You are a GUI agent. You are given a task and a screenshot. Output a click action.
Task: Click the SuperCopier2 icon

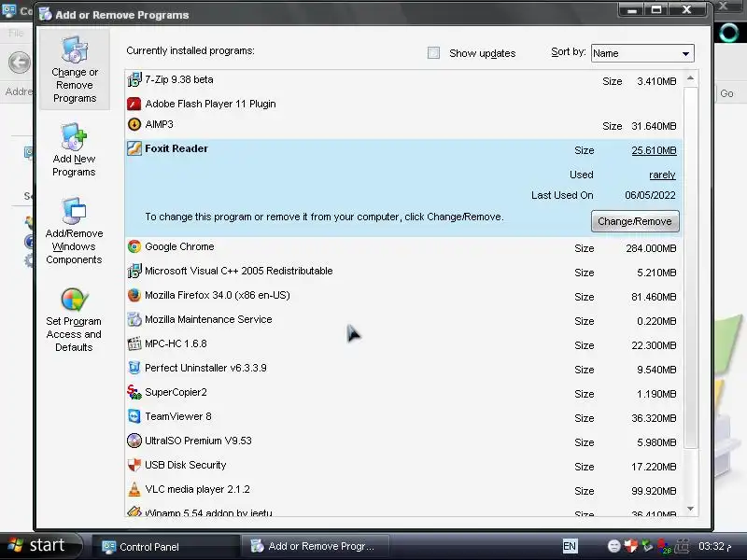(134, 392)
